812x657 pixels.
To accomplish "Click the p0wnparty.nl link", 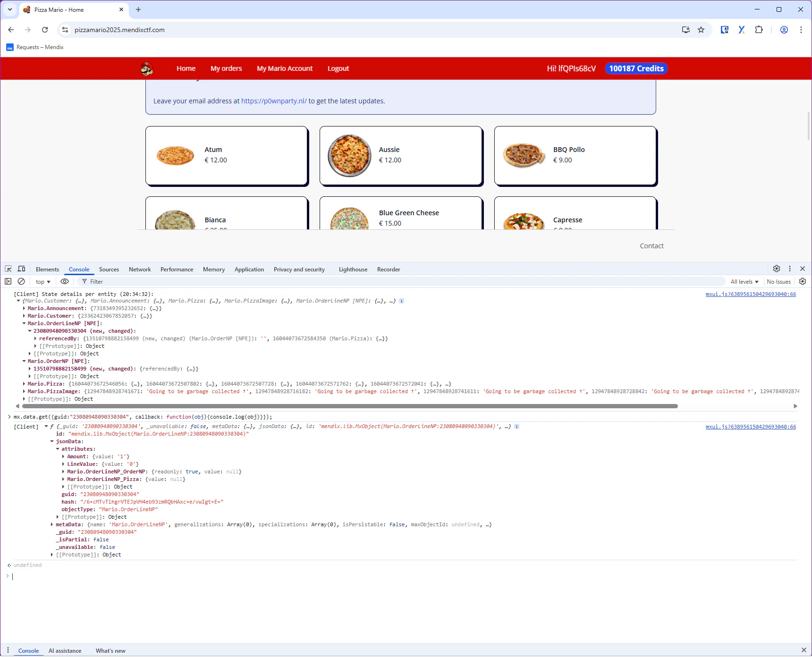I will click(x=273, y=101).
